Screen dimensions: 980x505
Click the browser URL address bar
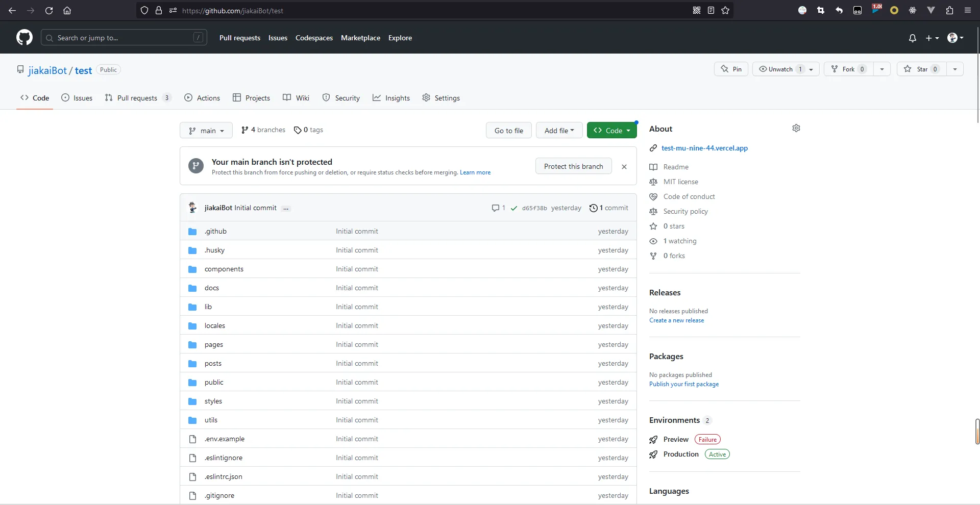click(434, 10)
